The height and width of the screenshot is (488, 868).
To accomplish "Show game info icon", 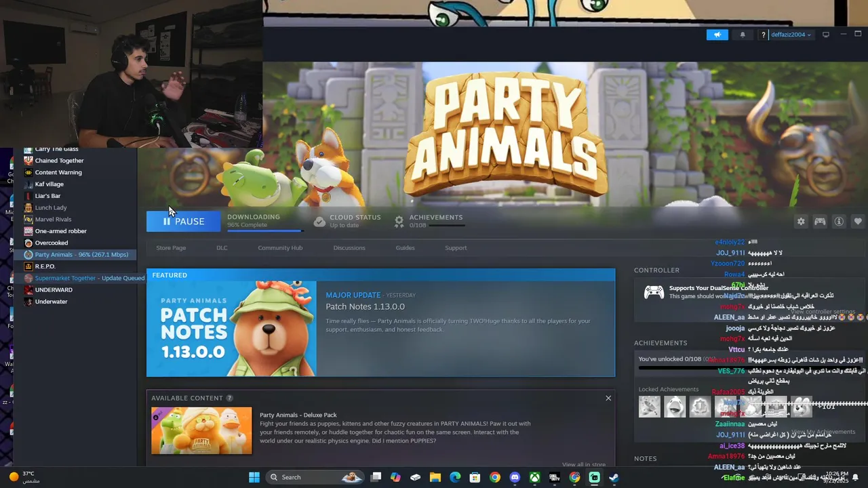I will tap(839, 222).
